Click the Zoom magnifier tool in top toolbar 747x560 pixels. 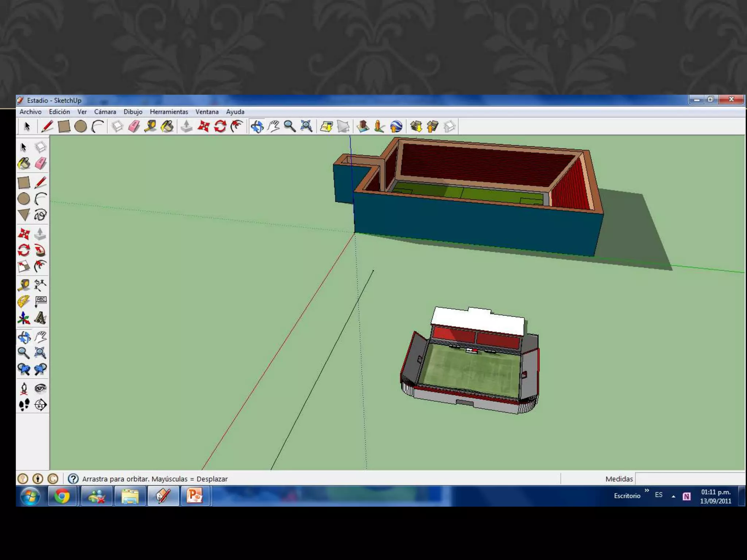[x=290, y=127]
